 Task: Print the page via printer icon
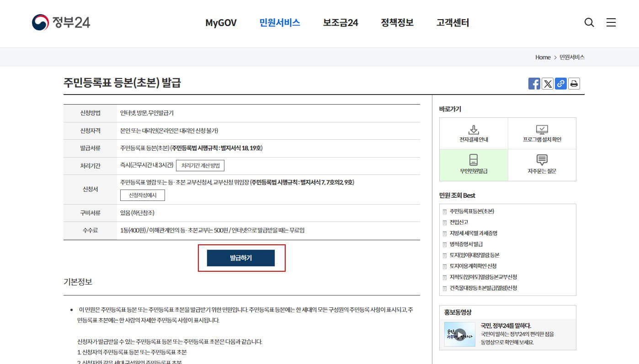[x=574, y=84]
